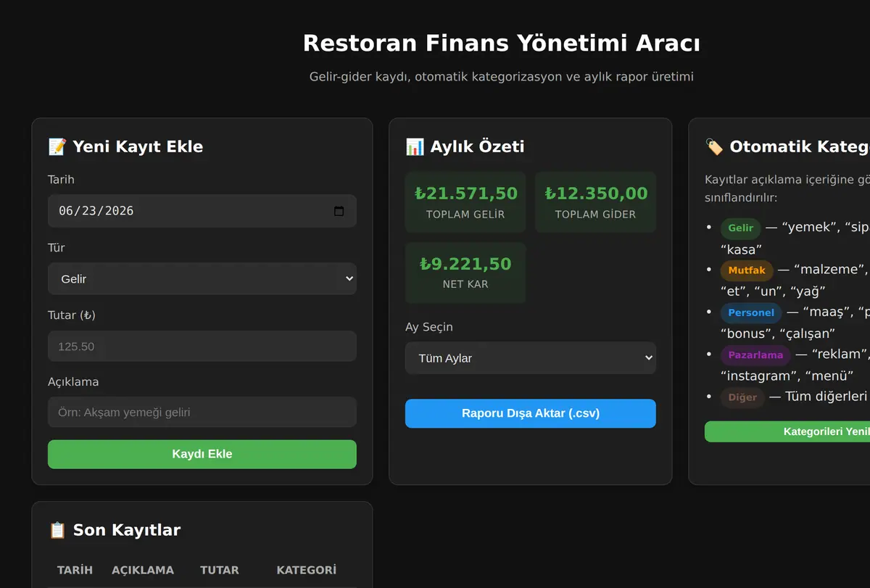Click the KATEGORİ column header

[x=306, y=570]
